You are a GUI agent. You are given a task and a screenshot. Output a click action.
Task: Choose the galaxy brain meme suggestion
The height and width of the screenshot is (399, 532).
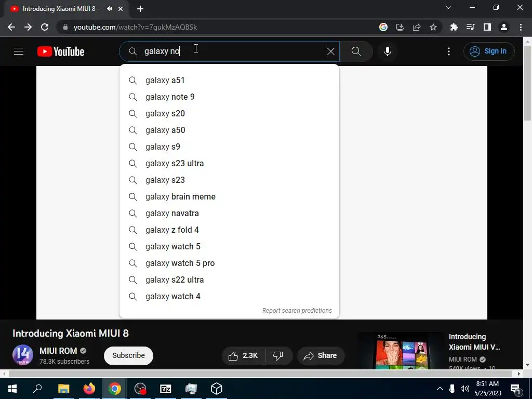(x=229, y=197)
